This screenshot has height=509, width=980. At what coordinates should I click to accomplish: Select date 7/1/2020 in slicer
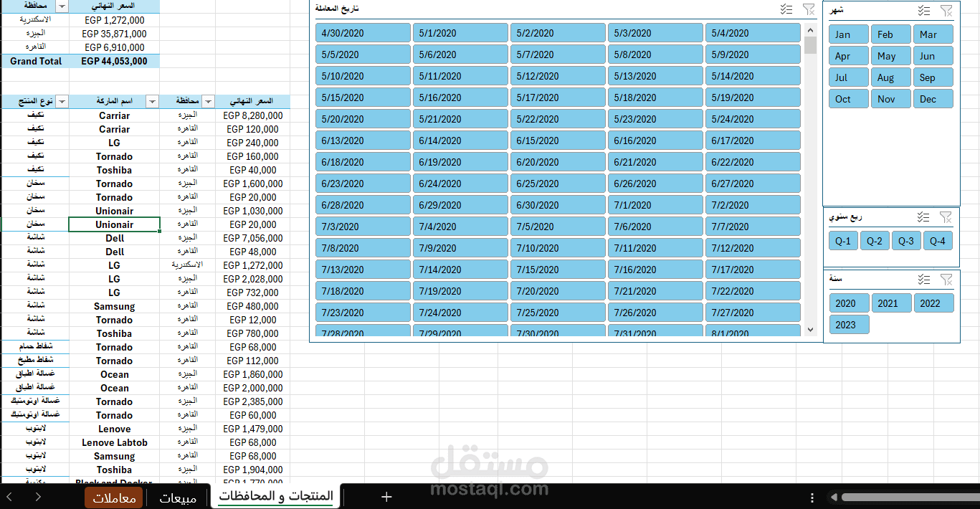(655, 205)
